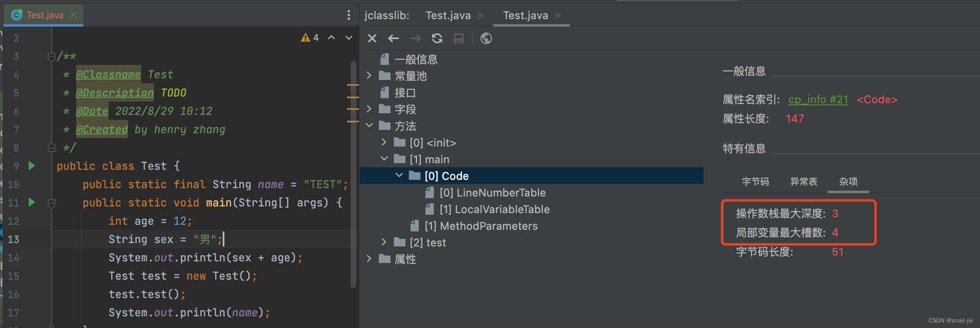Click the <Code> attribute name text

[x=877, y=99]
